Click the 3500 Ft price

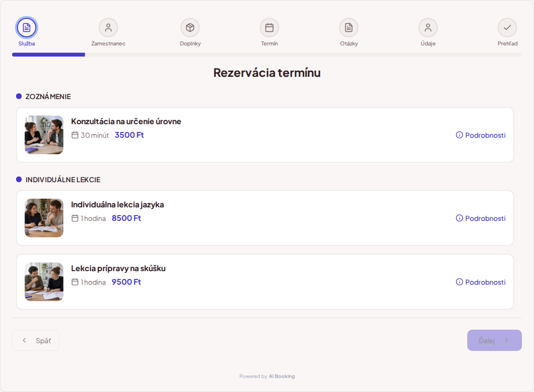pos(130,135)
